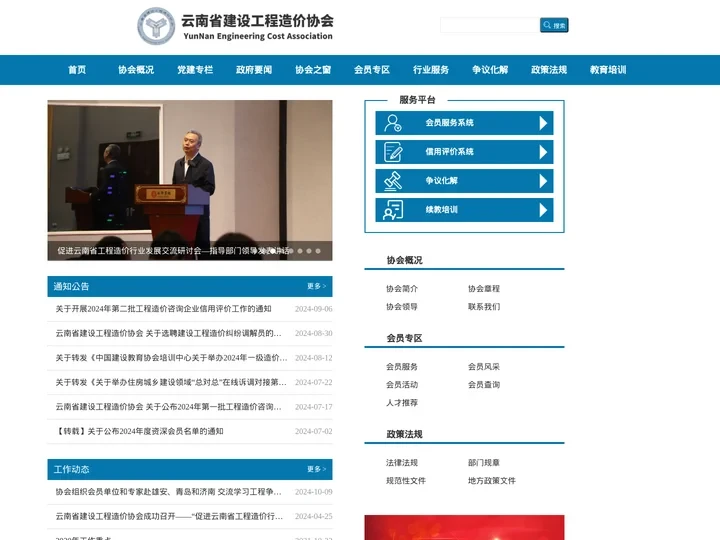Click 会员风采 link
This screenshot has width=720, height=540.
tap(484, 367)
